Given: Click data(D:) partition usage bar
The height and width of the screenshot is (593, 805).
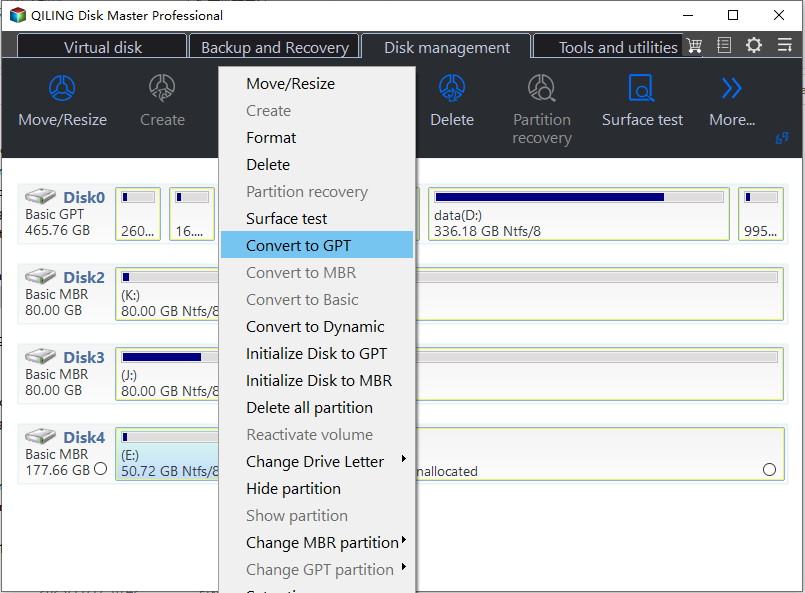Looking at the screenshot, I should pos(579,197).
